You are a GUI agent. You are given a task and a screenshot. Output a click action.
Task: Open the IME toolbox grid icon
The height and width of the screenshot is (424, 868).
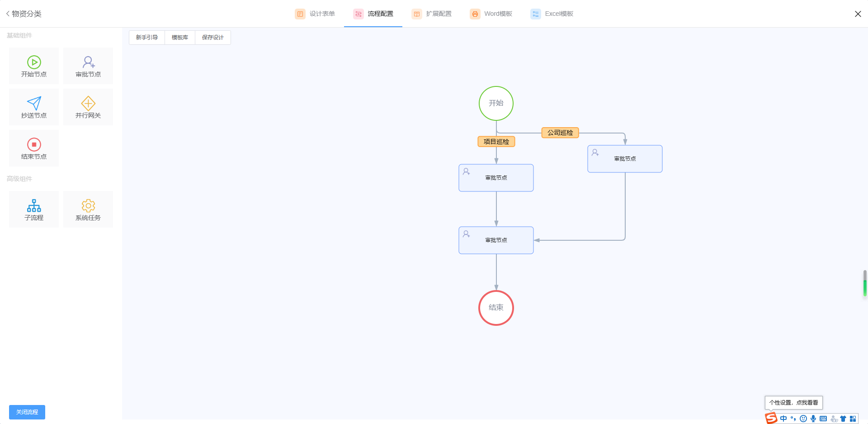(853, 419)
